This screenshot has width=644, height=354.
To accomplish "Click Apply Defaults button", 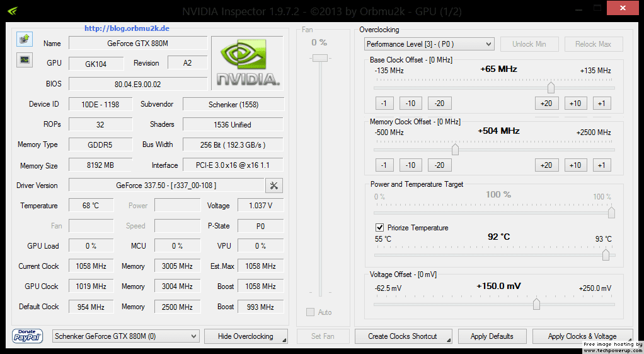I will [x=492, y=336].
